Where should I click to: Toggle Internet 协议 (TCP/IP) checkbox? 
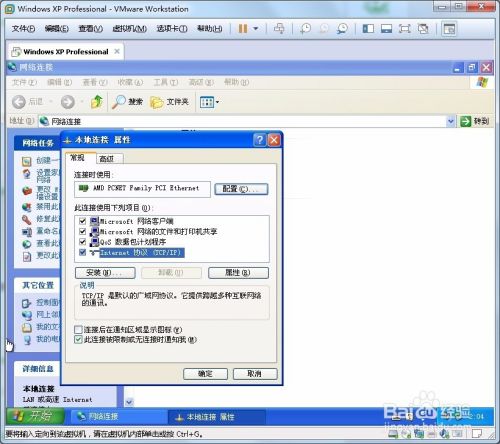[x=83, y=252]
